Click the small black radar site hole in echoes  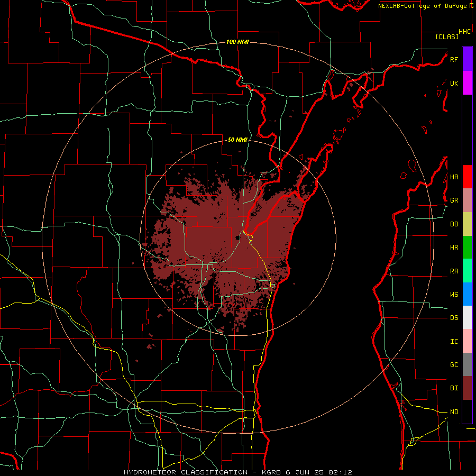pyautogui.click(x=237, y=237)
